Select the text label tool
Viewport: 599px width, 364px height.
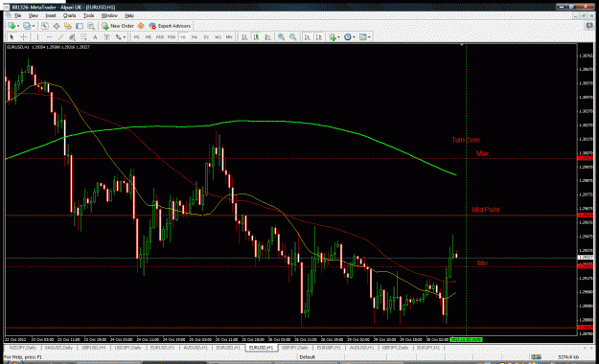click(106, 37)
